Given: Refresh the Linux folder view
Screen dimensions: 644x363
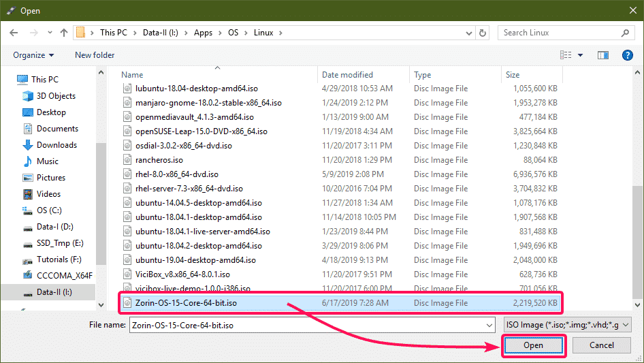Looking at the screenshot, I should click(x=483, y=33).
